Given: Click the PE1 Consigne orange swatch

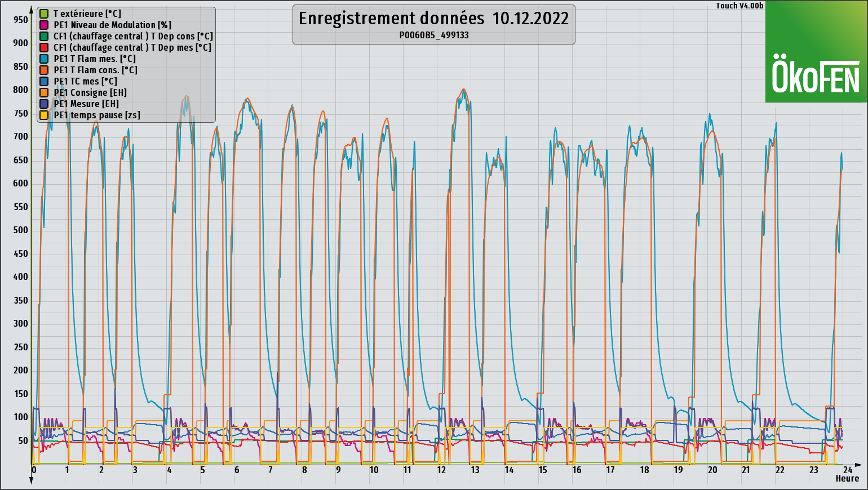Looking at the screenshot, I should coord(44,92).
